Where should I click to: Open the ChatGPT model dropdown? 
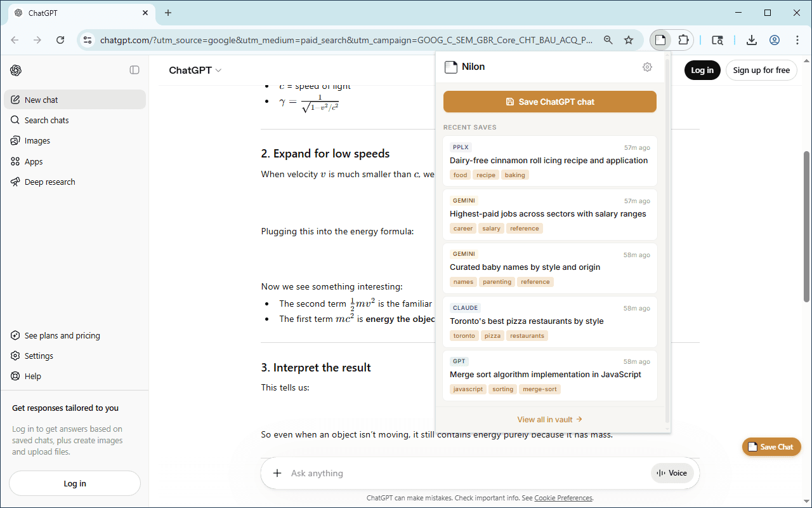pos(195,70)
